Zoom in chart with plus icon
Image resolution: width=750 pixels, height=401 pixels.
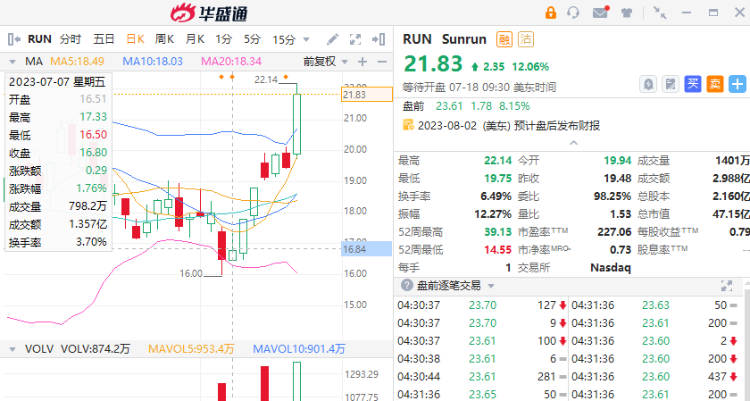[x=363, y=61]
